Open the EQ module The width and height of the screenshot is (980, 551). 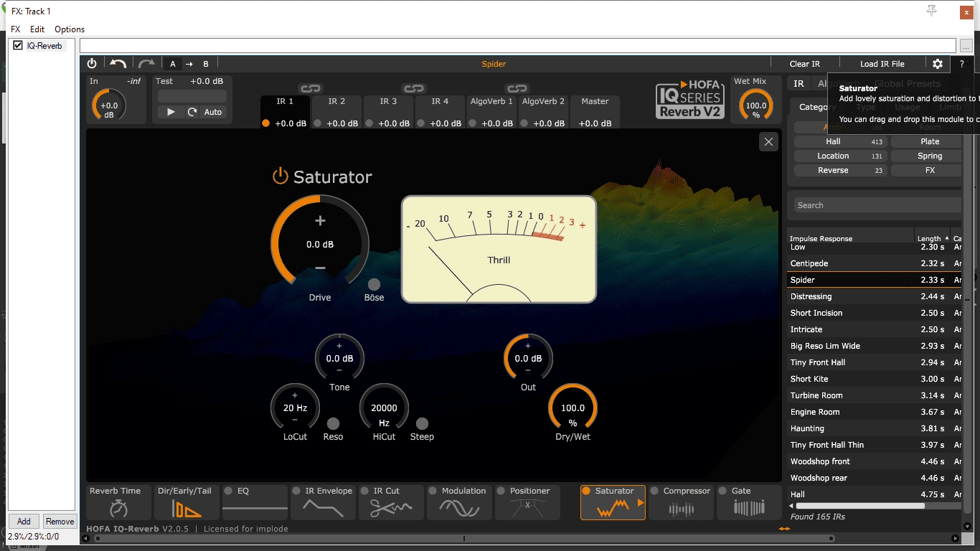(255, 502)
